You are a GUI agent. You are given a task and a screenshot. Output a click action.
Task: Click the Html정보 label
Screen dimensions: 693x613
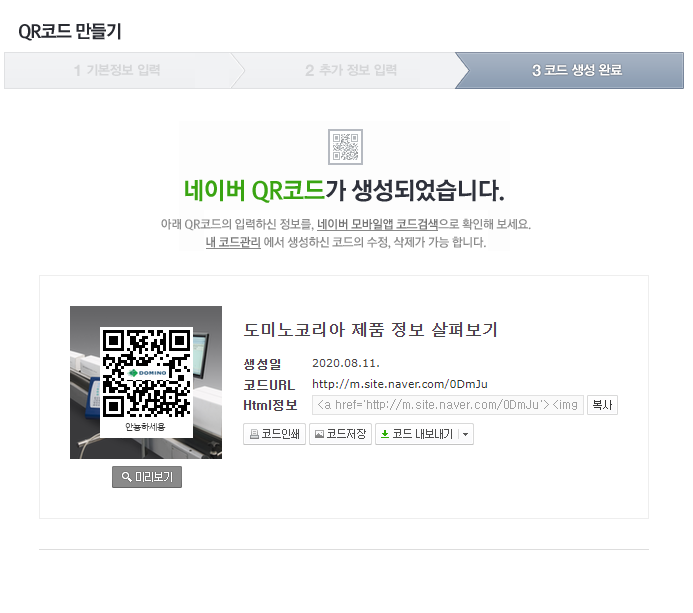click(x=270, y=405)
